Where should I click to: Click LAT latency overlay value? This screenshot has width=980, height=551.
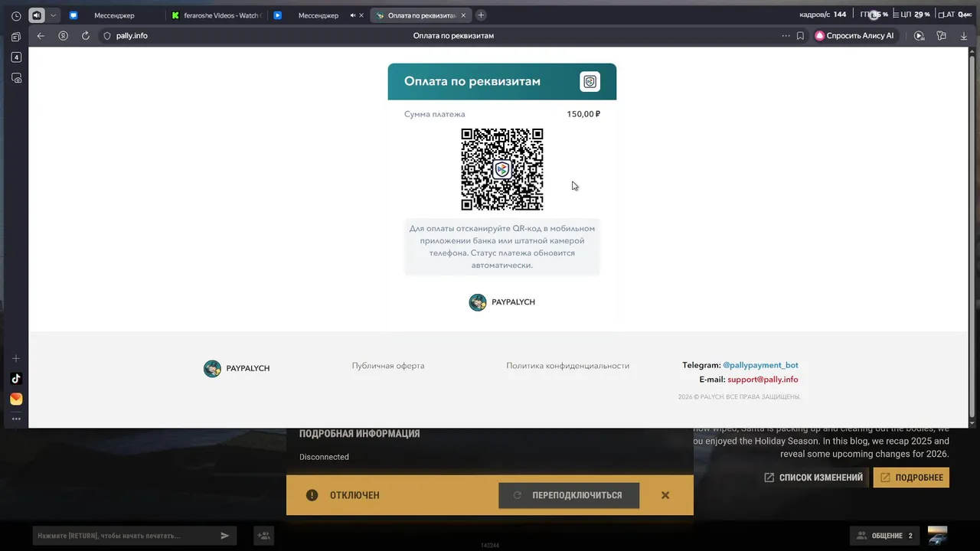[959, 15]
